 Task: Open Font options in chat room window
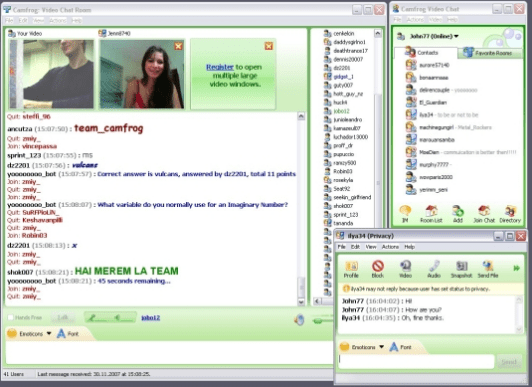coord(68,334)
